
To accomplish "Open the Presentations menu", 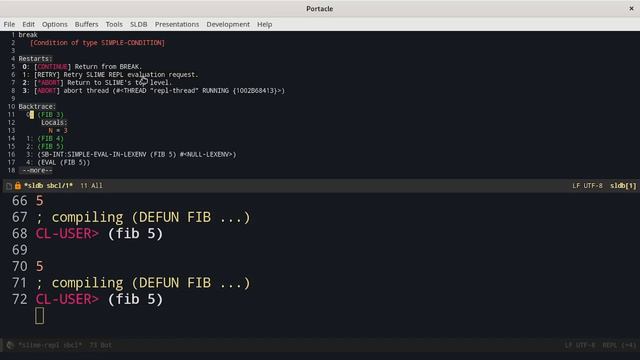I will [x=177, y=24].
